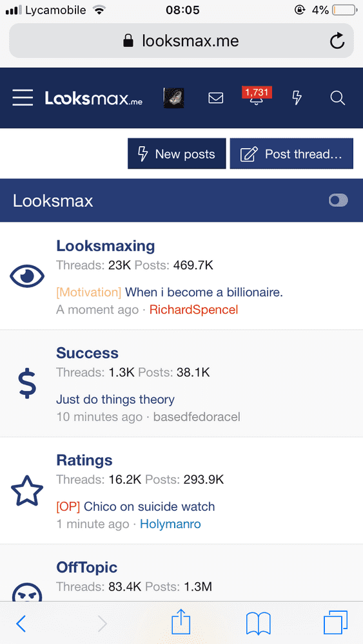The height and width of the screenshot is (644, 363).
Task: Open the hamburger navigation menu
Action: tap(23, 98)
